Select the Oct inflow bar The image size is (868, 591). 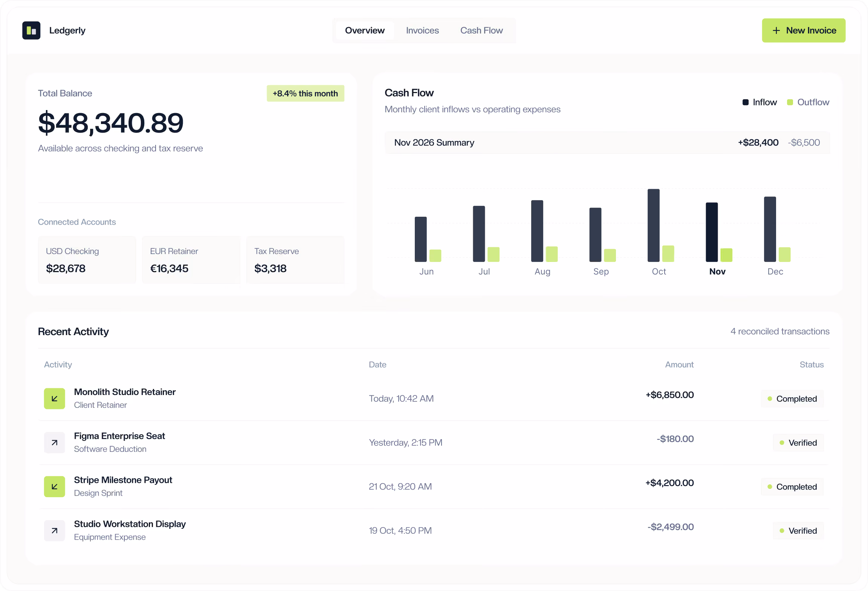click(x=654, y=225)
